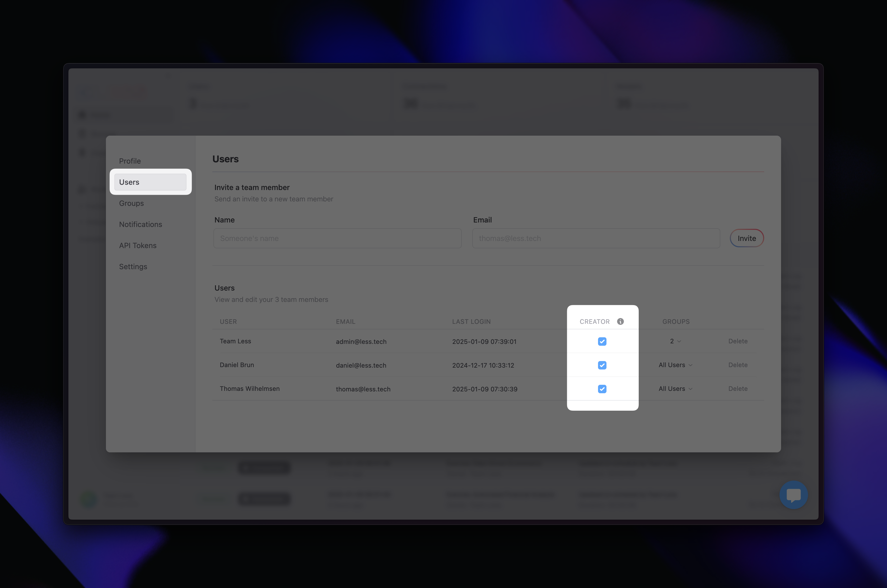Go to the Notifications section

click(x=140, y=224)
